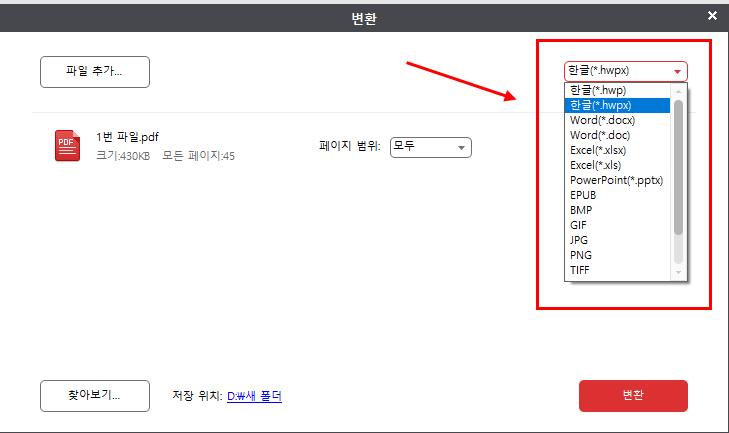Choose BMP image format
Screen dimensions: 729x433
[617, 210]
